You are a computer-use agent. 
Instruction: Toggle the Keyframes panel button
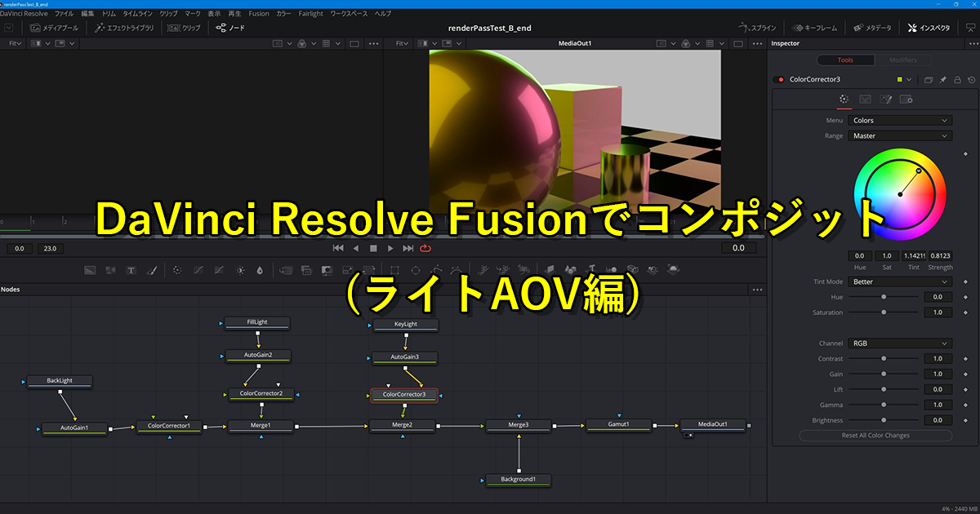[813, 28]
